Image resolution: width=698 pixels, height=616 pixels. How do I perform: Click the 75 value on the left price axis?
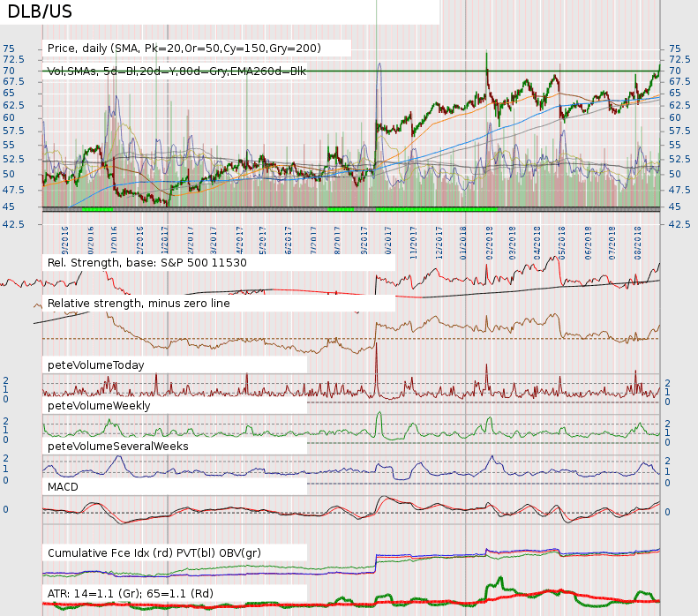(x=9, y=49)
